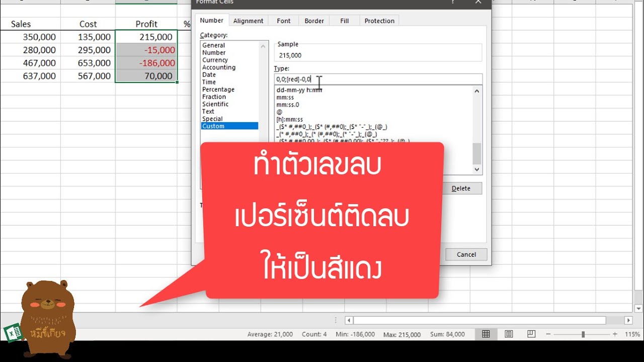Click Max: 215,000 in status bar
Image resolution: width=644 pixels, height=362 pixels.
tap(401, 334)
